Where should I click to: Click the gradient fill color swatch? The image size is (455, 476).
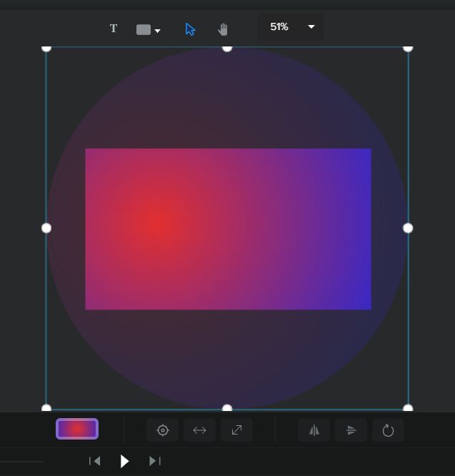(x=77, y=429)
